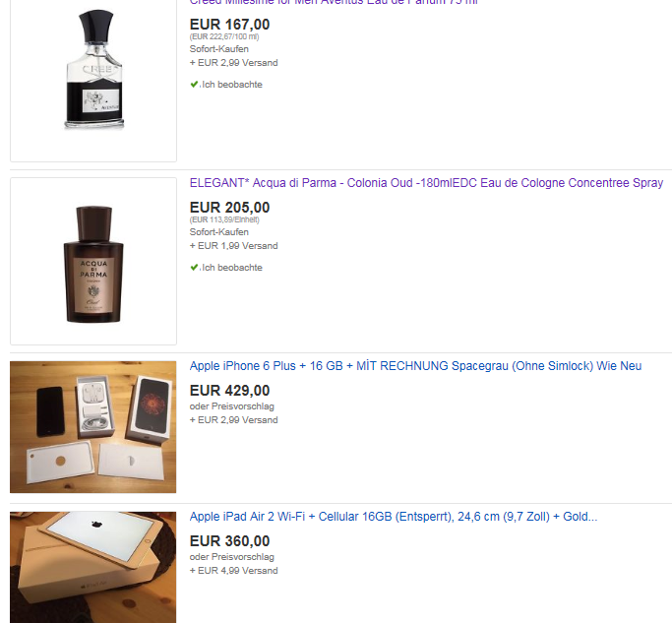The image size is (672, 623).
Task: Toggle 'Ich beobachte' for Creed Aventus
Action: pyautogui.click(x=232, y=85)
